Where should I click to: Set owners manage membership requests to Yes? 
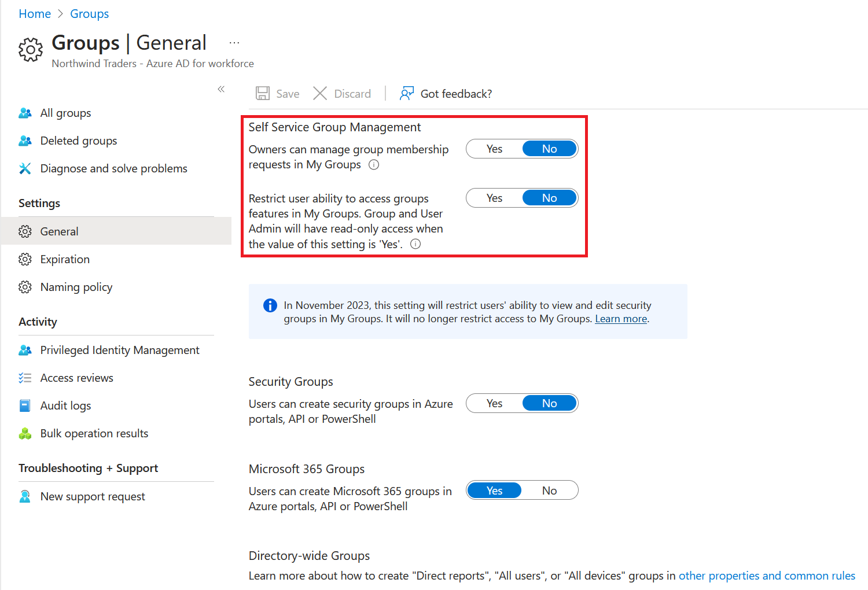pyautogui.click(x=494, y=149)
